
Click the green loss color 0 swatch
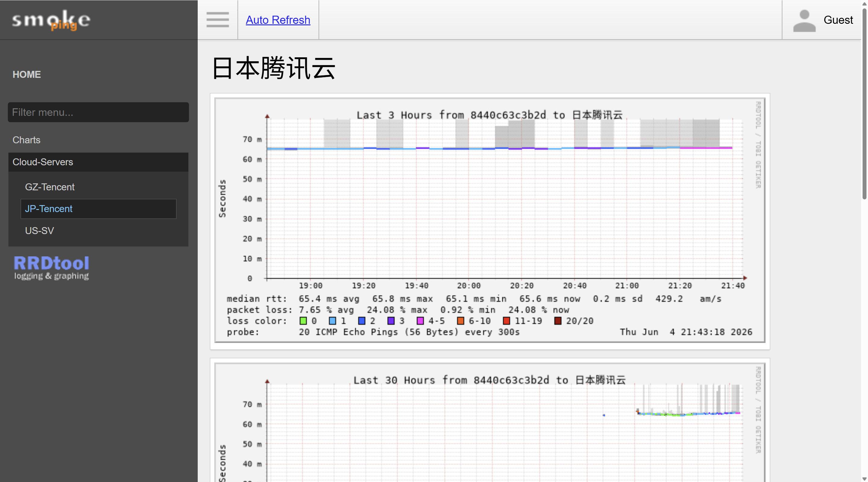pos(303,321)
